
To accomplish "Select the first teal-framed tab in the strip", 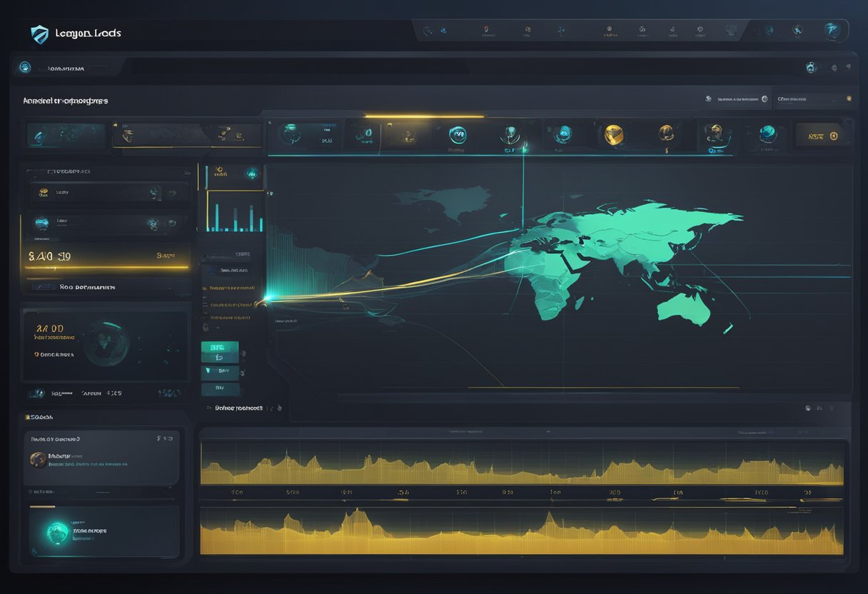I will pos(66,134).
